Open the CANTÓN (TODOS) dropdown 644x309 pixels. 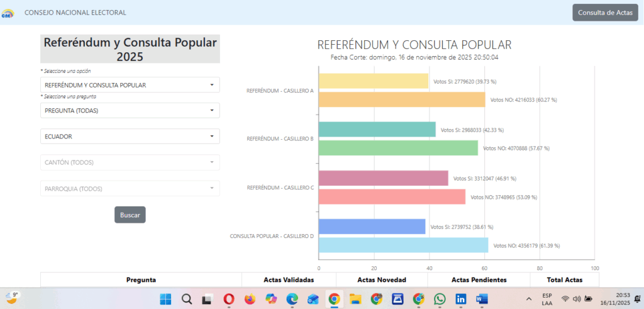pyautogui.click(x=130, y=162)
